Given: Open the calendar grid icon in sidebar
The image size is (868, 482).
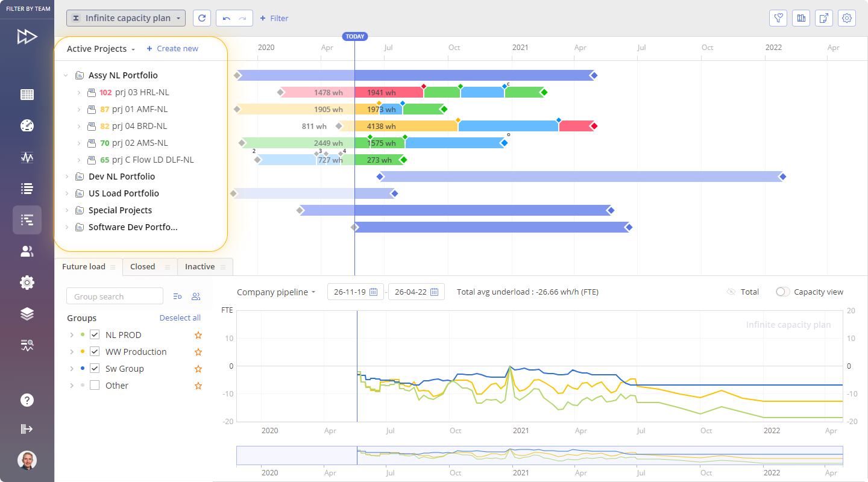Looking at the screenshot, I should 27,95.
